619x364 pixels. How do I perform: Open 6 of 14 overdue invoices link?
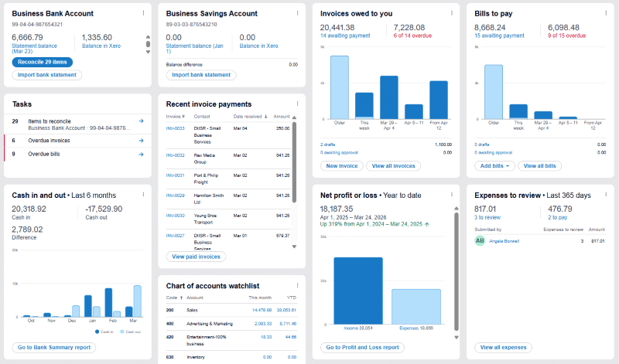pos(412,36)
